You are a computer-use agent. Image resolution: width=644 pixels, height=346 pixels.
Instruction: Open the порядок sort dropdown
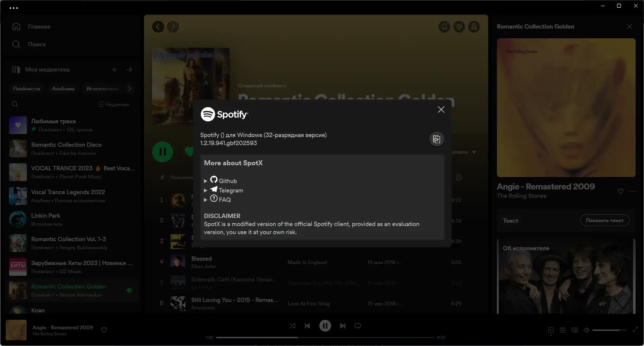(463, 152)
